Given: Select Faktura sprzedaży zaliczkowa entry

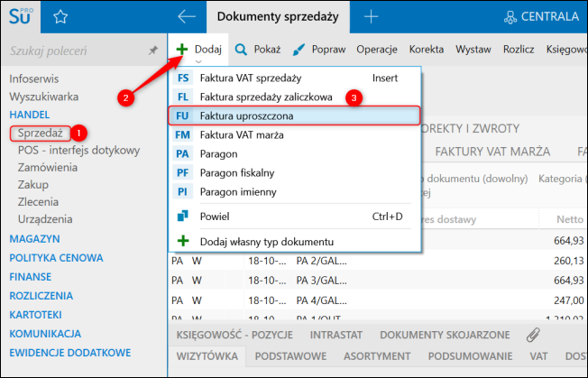Looking at the screenshot, I should point(294,97).
